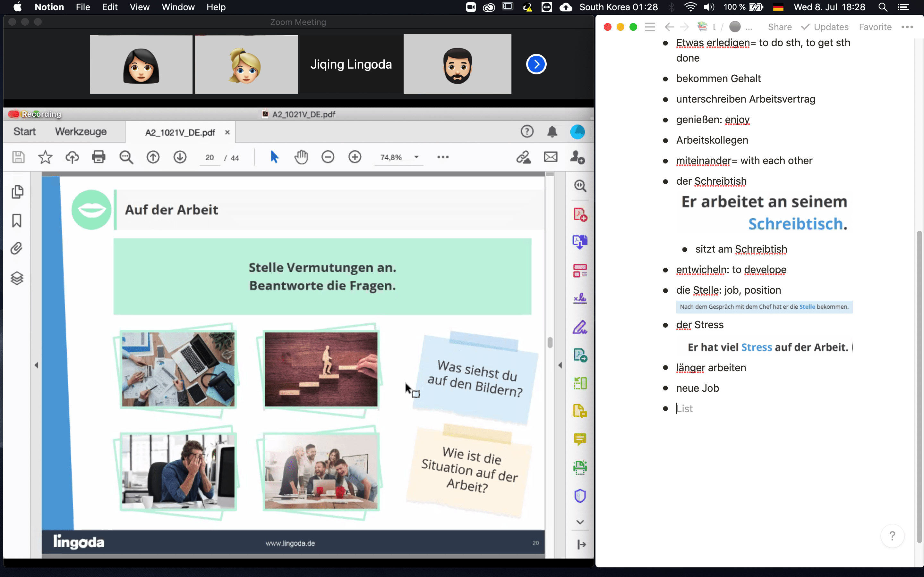Show next Zoom participants with blue arrow
The width and height of the screenshot is (924, 577).
pos(536,64)
